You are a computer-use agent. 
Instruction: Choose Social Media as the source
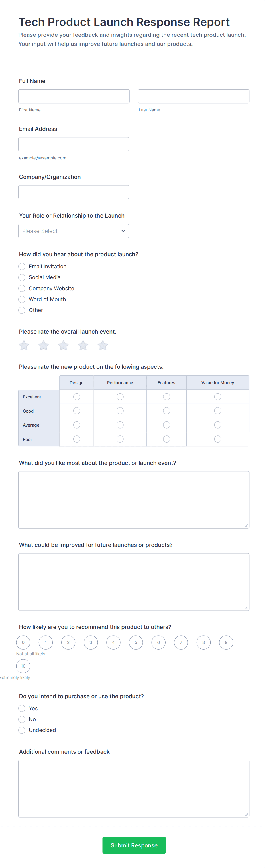click(22, 277)
